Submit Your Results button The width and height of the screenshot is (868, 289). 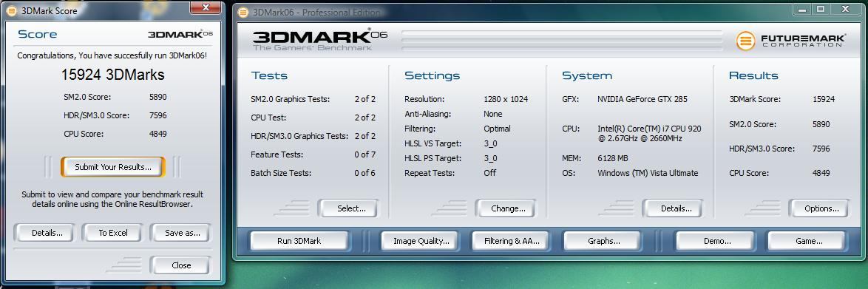[x=113, y=166]
